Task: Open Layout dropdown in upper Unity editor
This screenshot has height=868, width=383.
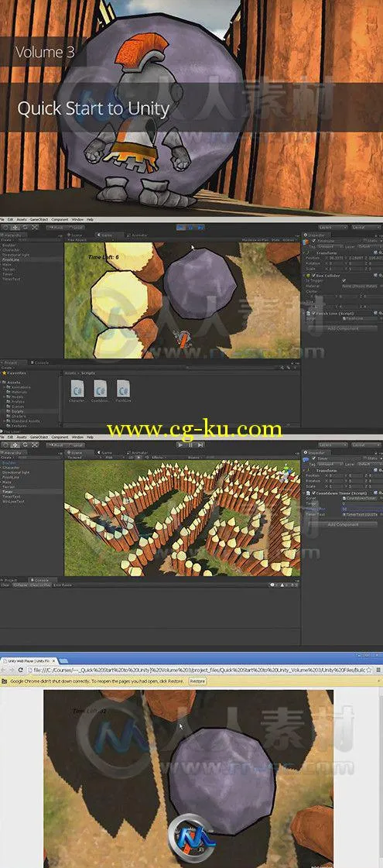Action: point(367,227)
